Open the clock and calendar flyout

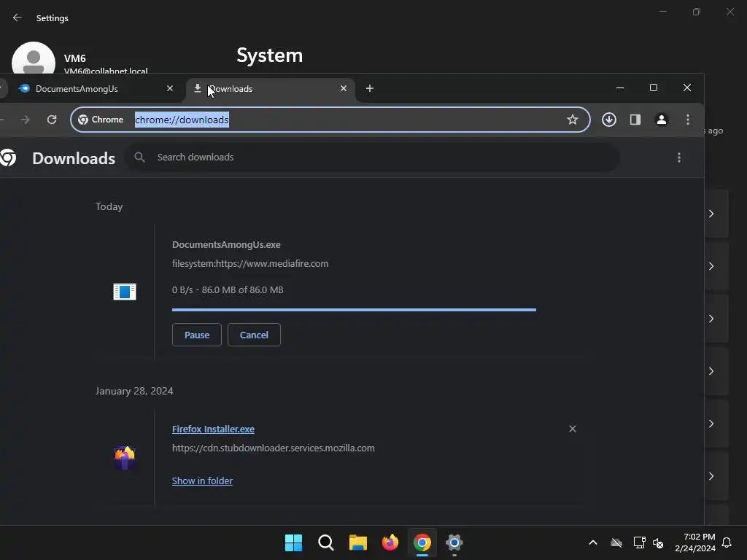(x=695, y=542)
